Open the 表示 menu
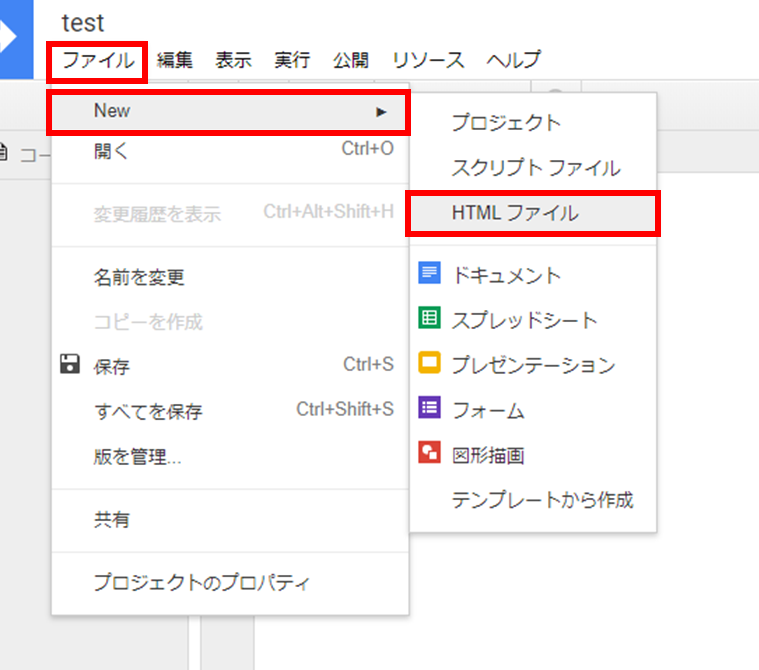Viewport: 759px width, 670px height. coord(233,61)
